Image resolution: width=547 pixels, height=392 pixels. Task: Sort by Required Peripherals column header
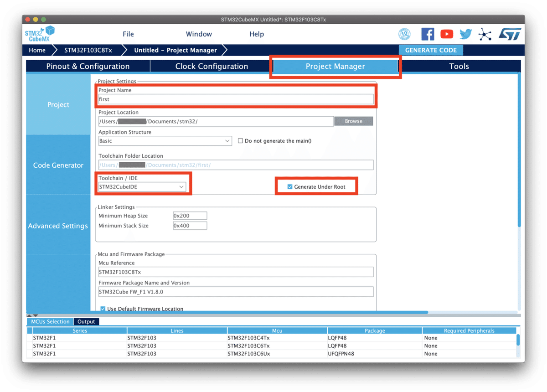pyautogui.click(x=469, y=330)
